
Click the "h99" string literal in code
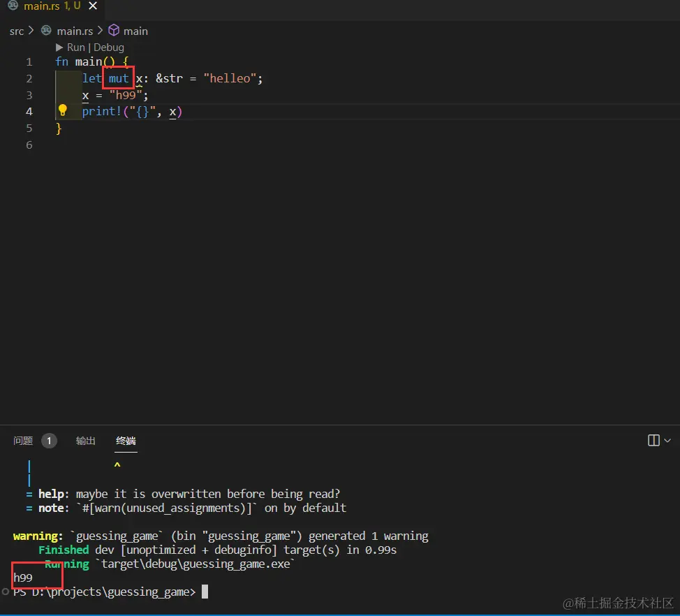coord(126,95)
